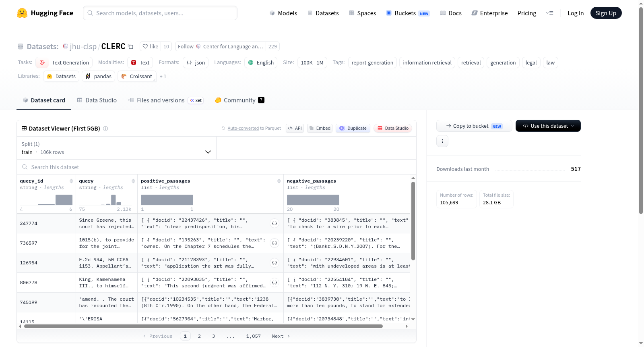Click the jhu-clsp organization link
This screenshot has height=347, width=644.
coord(83,46)
